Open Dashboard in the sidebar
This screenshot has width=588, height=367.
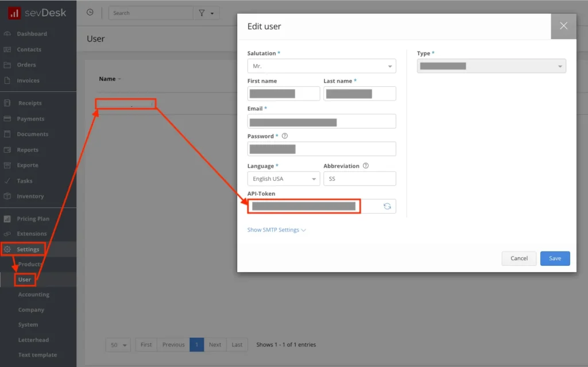tap(32, 34)
